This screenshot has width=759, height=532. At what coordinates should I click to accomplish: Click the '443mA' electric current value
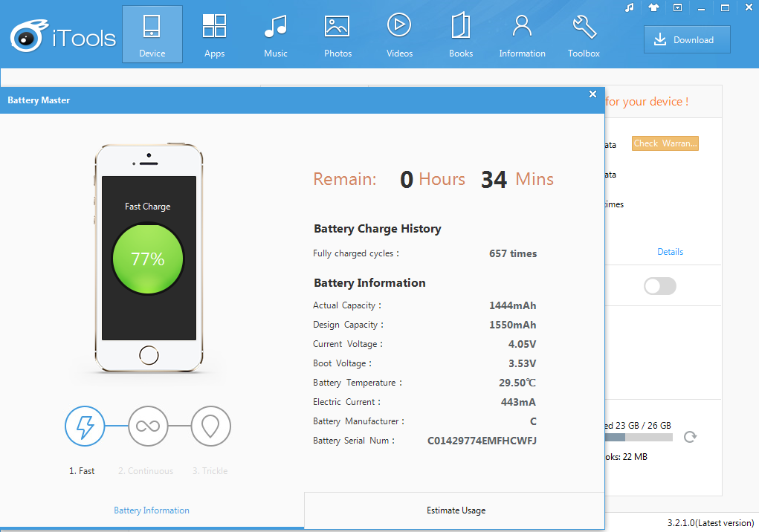pyautogui.click(x=518, y=403)
